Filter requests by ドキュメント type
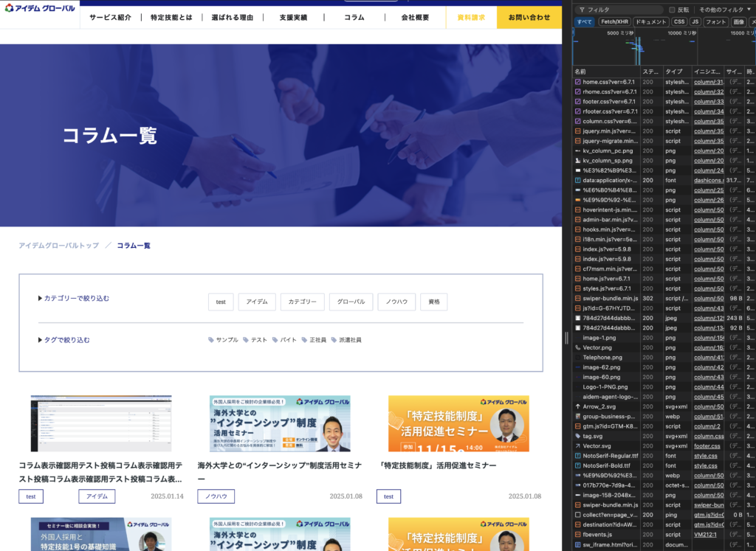The height and width of the screenshot is (551, 756). coord(651,21)
